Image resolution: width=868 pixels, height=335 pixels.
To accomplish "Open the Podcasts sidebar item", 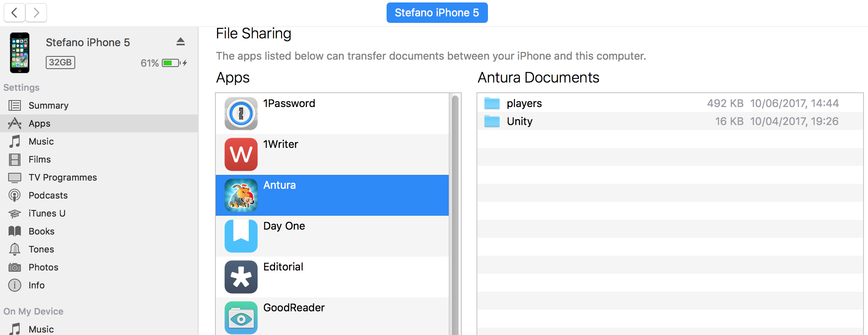I will click(48, 195).
